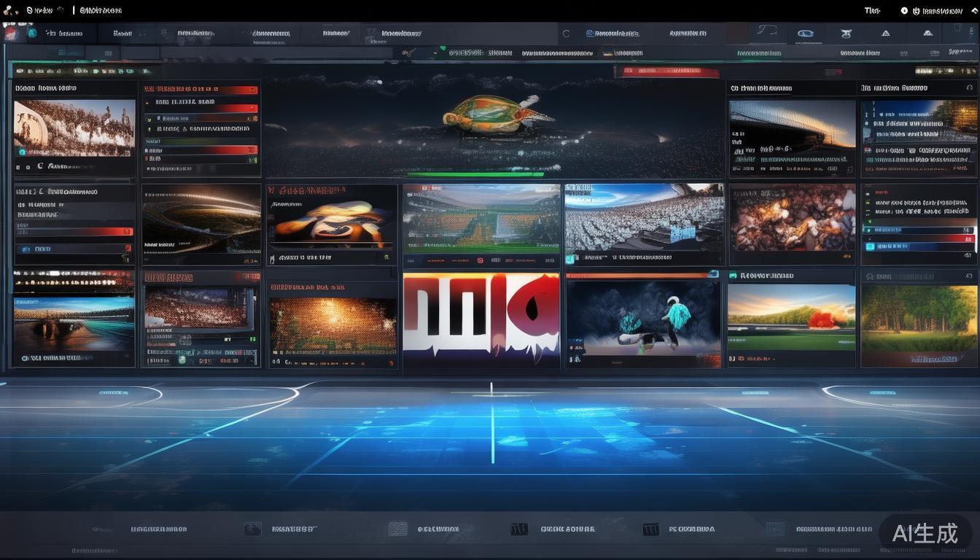Click the green icon above the sunset field panel

tap(733, 276)
